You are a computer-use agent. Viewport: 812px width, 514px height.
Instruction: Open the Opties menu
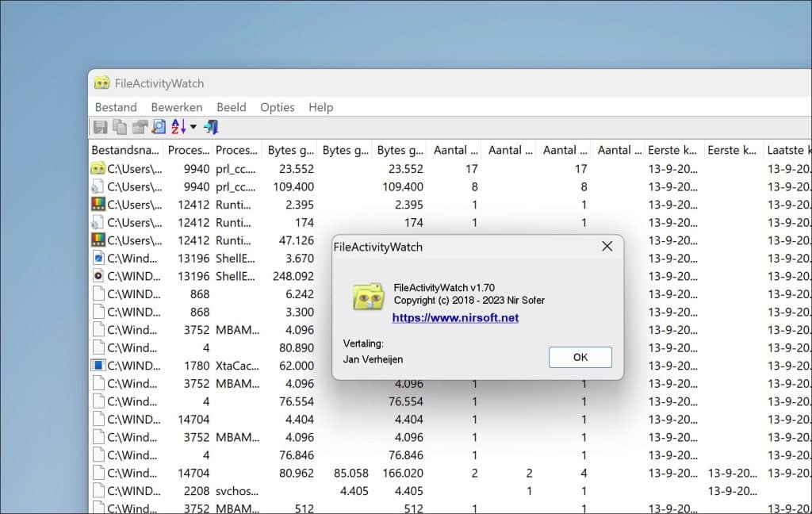point(277,107)
